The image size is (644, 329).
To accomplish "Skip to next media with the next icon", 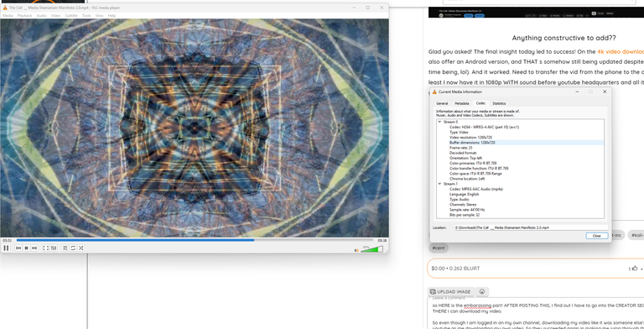I will (x=34, y=248).
